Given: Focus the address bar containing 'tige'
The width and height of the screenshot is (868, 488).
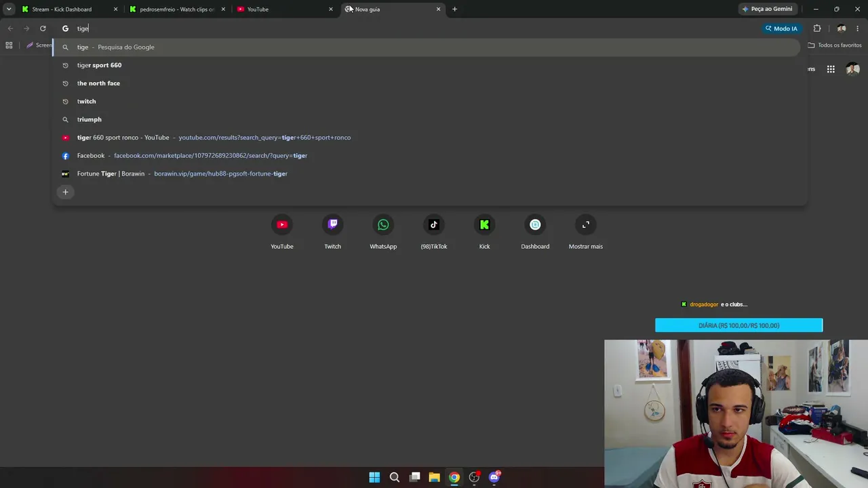Looking at the screenshot, I should click(x=407, y=28).
